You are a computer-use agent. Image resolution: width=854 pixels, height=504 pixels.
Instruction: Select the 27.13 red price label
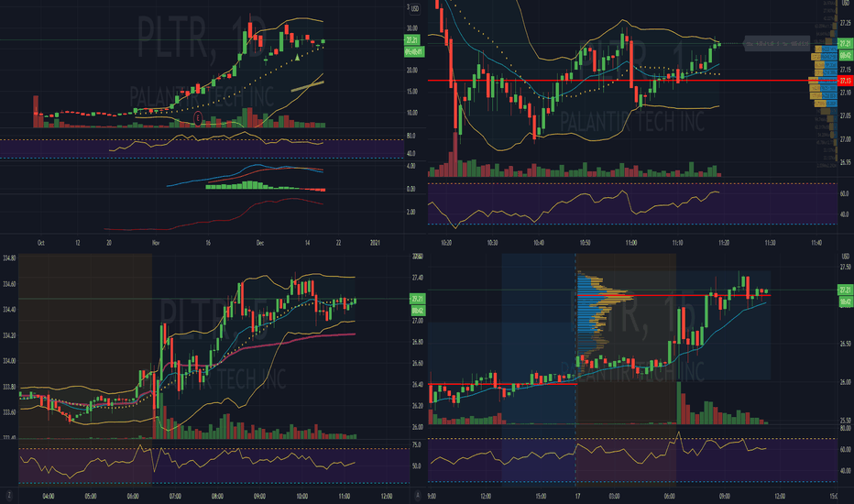(845, 81)
